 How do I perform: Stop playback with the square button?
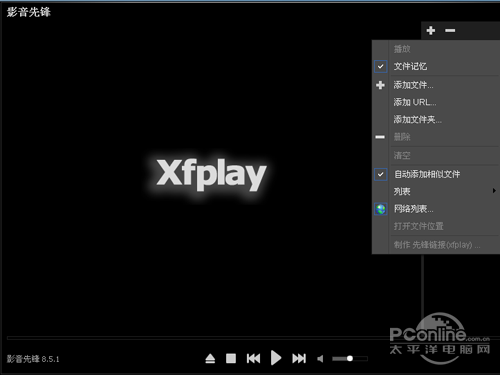(231, 359)
